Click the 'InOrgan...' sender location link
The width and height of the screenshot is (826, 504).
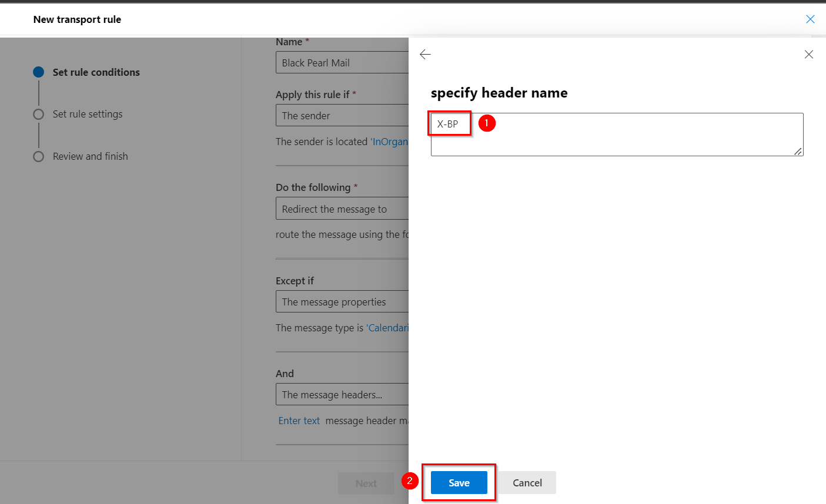[x=389, y=142]
